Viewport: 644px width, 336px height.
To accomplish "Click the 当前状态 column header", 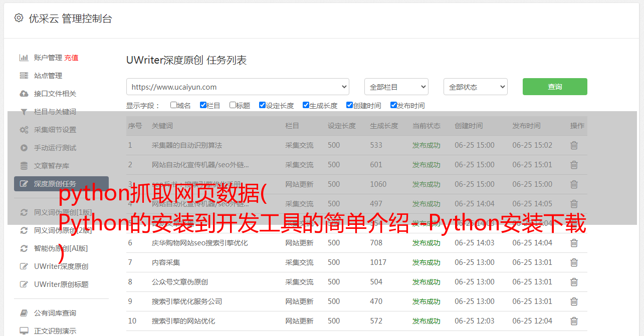I will [x=426, y=126].
